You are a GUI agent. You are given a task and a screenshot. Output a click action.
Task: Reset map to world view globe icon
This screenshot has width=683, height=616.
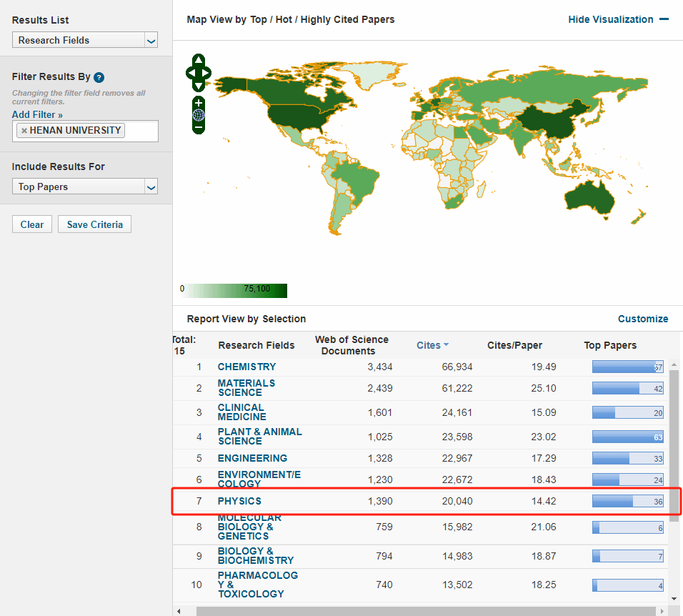point(199,114)
